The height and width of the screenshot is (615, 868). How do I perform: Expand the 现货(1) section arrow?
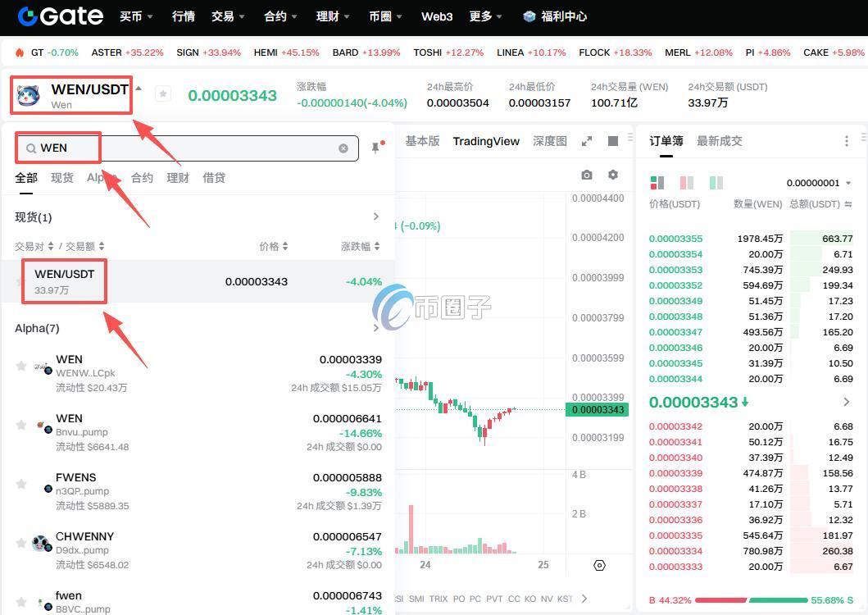[x=376, y=217]
